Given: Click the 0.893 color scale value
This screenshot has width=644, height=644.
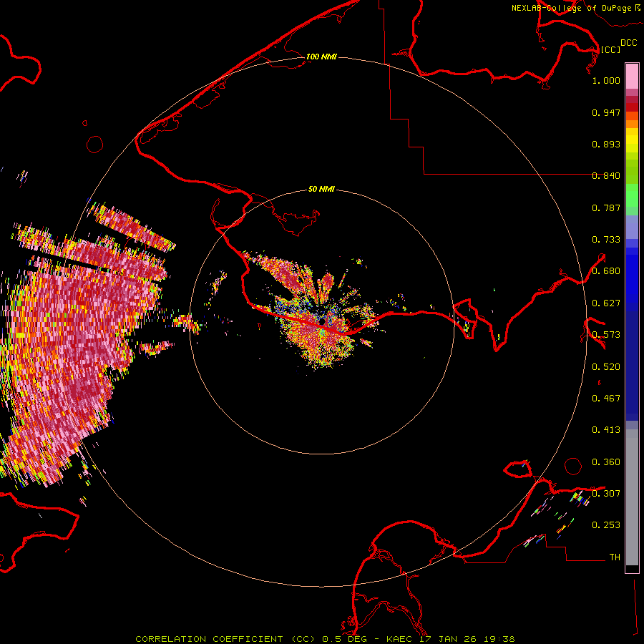Looking at the screenshot, I should pyautogui.click(x=606, y=144).
